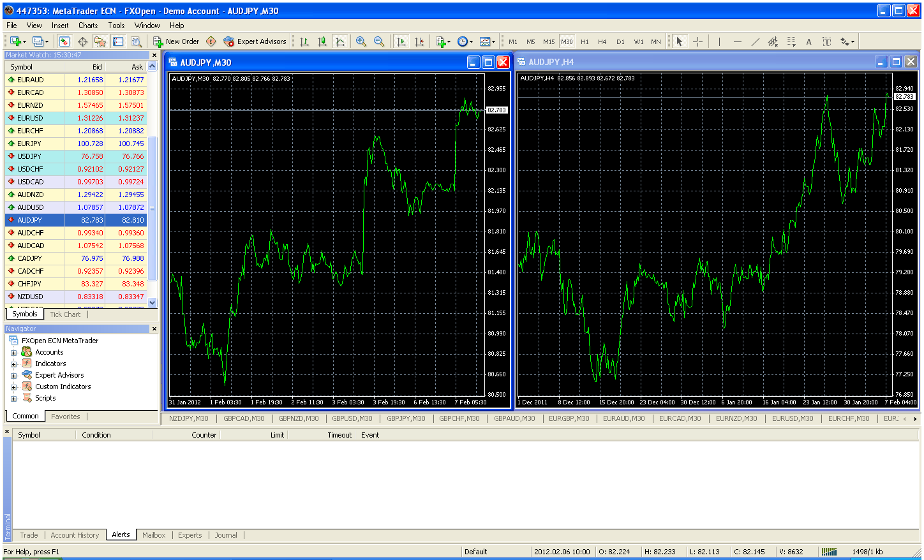
Task: Switch to the GBPUSD,M30 chart tab
Action: click(x=352, y=418)
